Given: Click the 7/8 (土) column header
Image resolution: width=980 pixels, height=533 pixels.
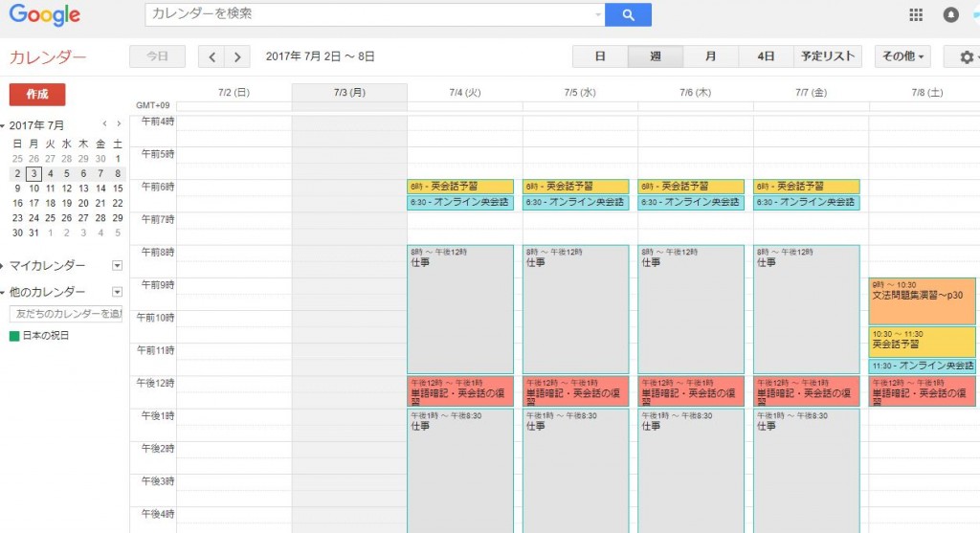Looking at the screenshot, I should tap(926, 93).
